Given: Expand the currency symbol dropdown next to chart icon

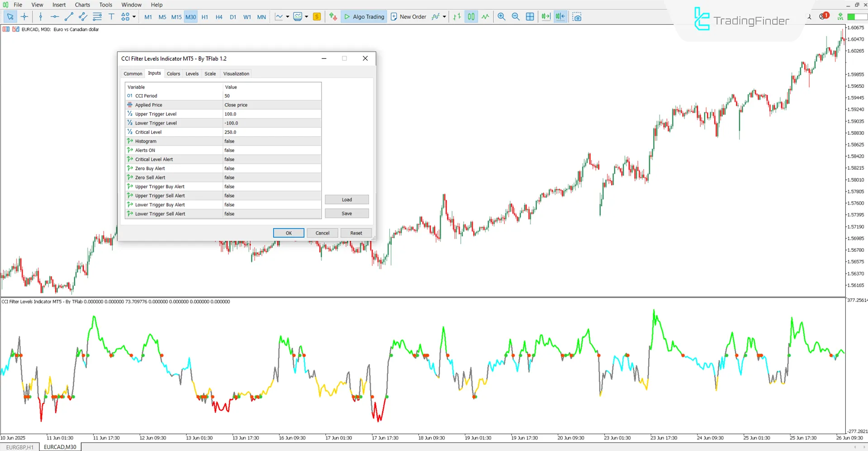Looking at the screenshot, I should pos(306,17).
